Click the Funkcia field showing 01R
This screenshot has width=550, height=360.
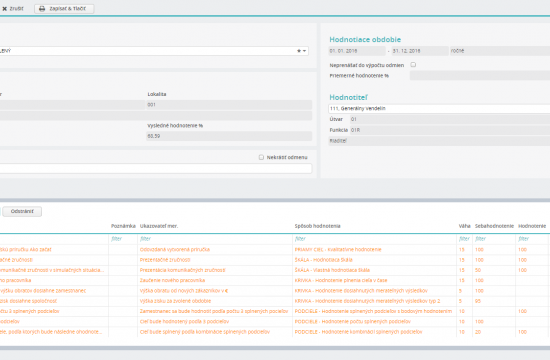[450, 130]
